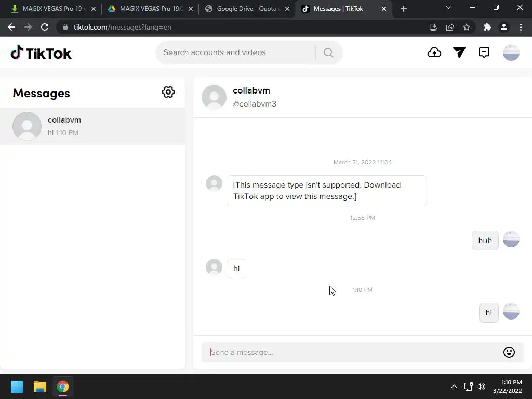Close the Google Drive - Quota tab

click(x=287, y=9)
